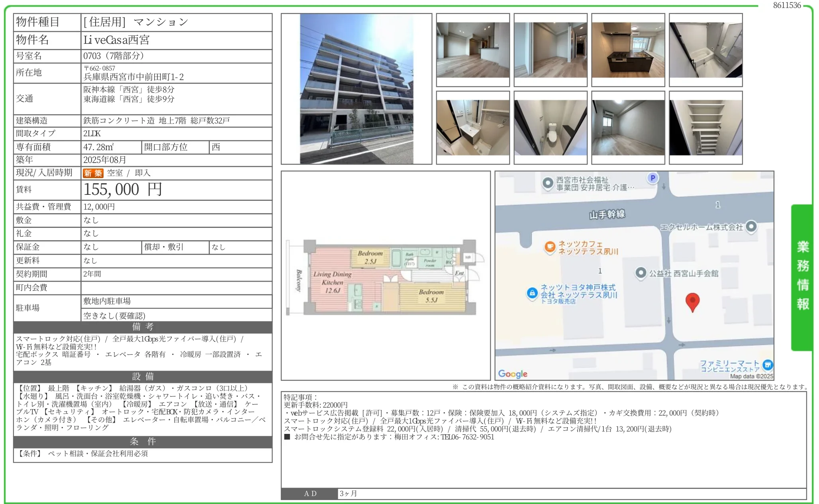Click the Nishinomiya social welfare map marker
The height and width of the screenshot is (504, 819).
pos(548,183)
